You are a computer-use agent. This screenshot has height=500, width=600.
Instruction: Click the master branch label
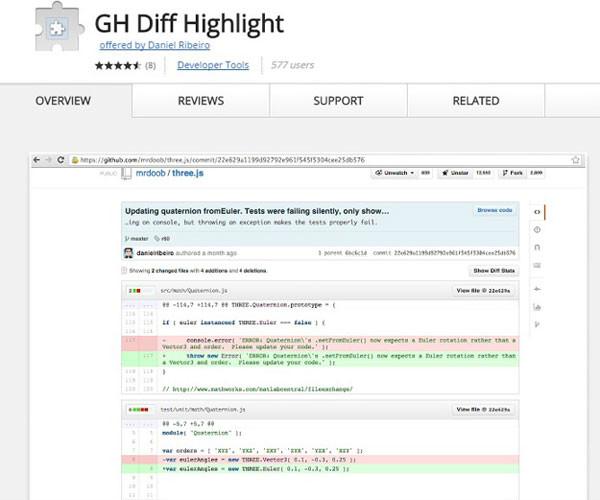click(137, 239)
